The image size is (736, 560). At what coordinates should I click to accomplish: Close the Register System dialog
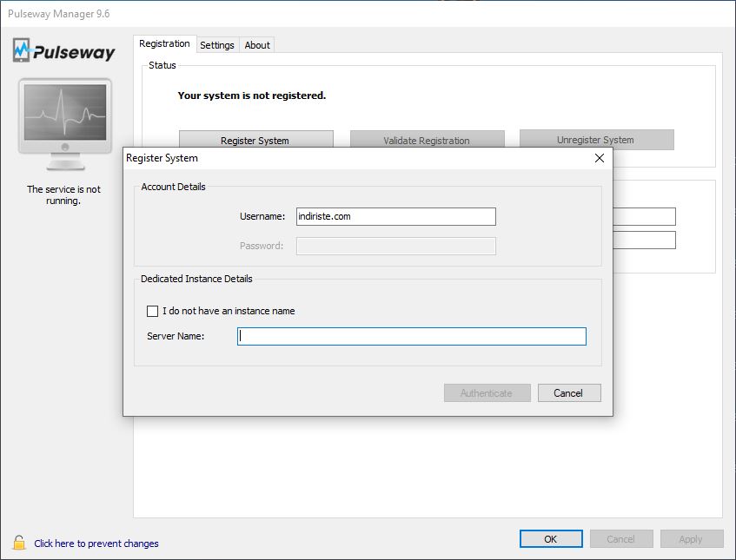point(600,158)
